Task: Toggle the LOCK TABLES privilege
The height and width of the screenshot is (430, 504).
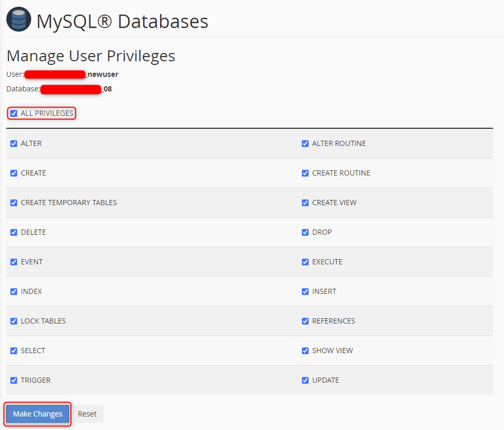Action: (14, 321)
